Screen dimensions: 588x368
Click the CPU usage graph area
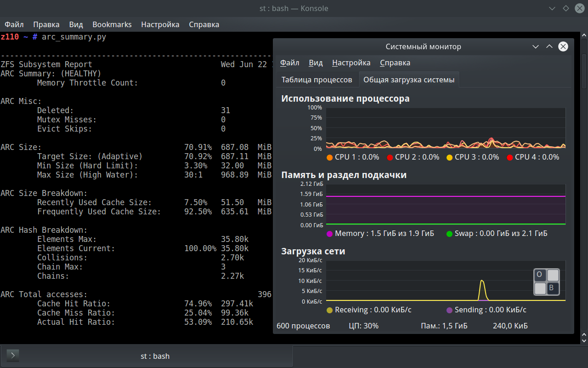[x=446, y=128]
